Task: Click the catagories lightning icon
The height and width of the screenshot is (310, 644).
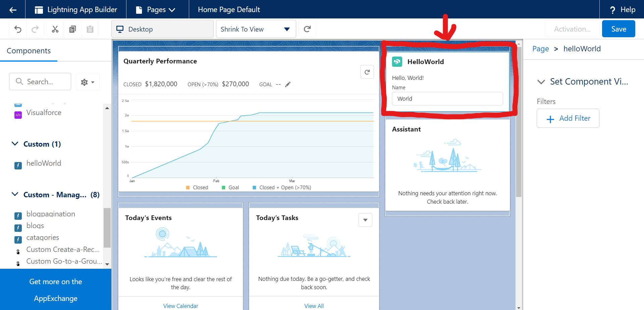Action: [18, 240]
